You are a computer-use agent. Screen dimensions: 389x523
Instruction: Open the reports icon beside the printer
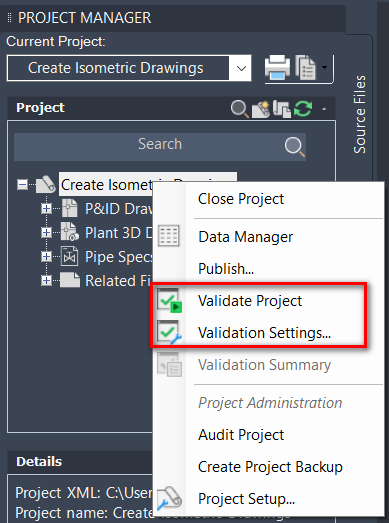tap(306, 68)
